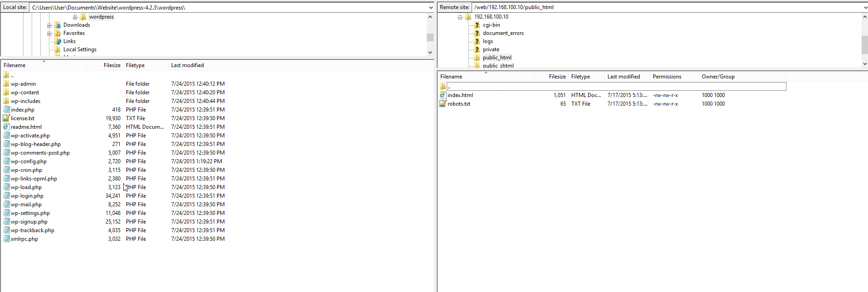
Task: Click the logs question mark folder icon
Action: pyautogui.click(x=477, y=41)
